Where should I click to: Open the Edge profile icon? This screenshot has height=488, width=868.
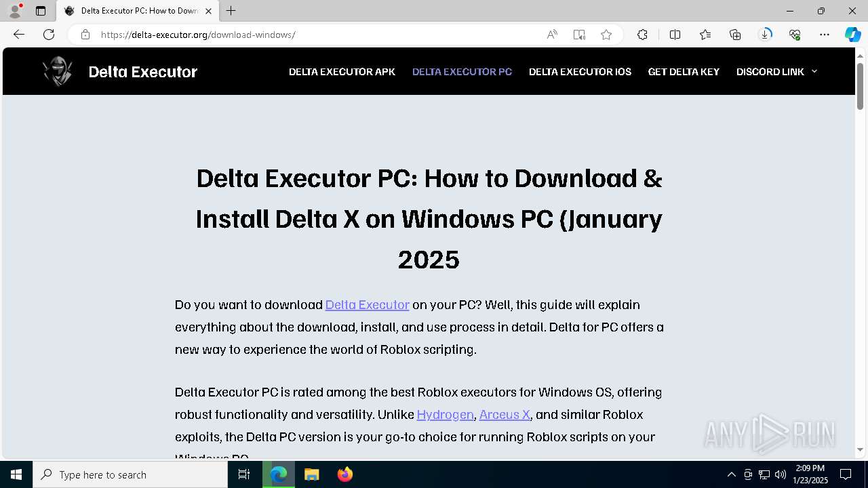coord(15,11)
